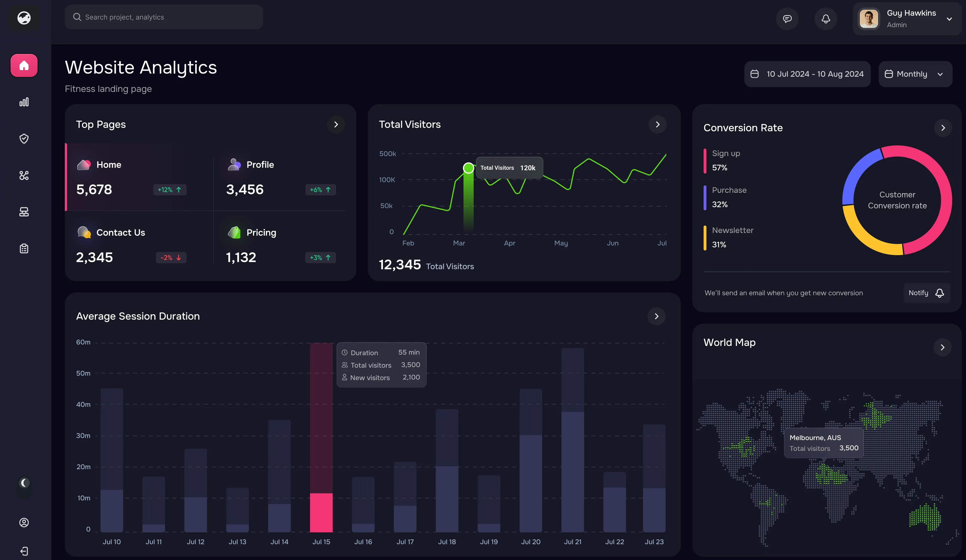Image resolution: width=966 pixels, height=560 pixels.
Task: Expand the Monthly frequency dropdown
Action: tap(915, 74)
